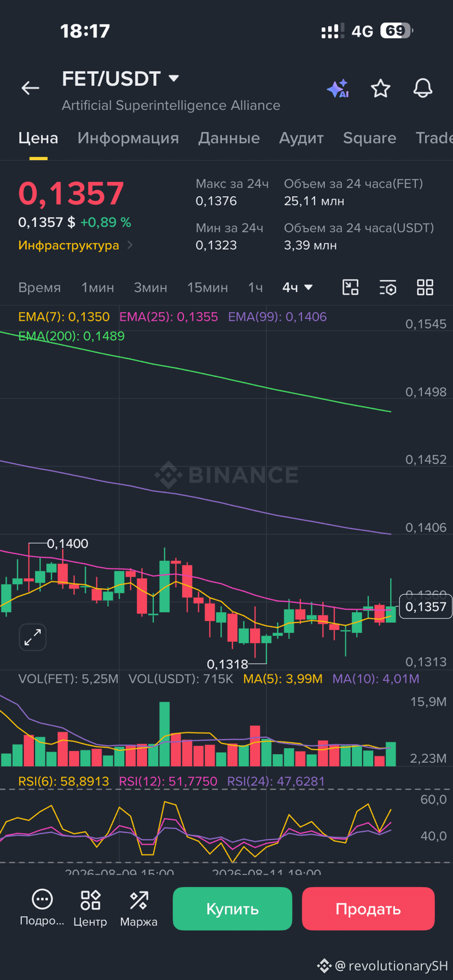Tap the MA(10): 4,01M volume label
Screen dimensions: 453x980
pyautogui.click(x=376, y=679)
